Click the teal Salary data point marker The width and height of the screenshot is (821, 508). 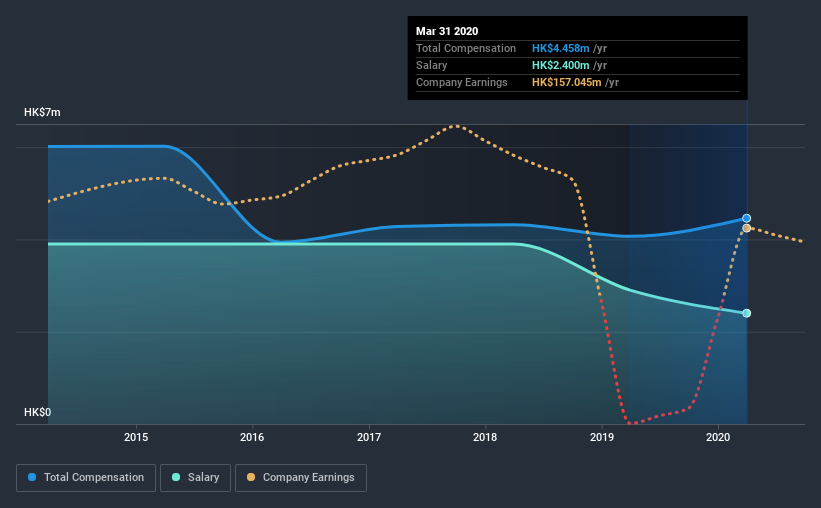747,313
